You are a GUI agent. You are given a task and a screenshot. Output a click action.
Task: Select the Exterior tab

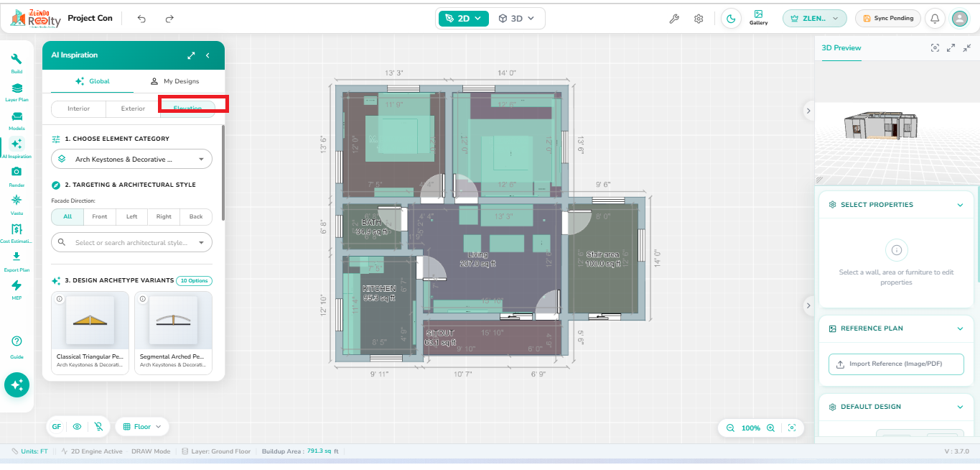pyautogui.click(x=133, y=109)
